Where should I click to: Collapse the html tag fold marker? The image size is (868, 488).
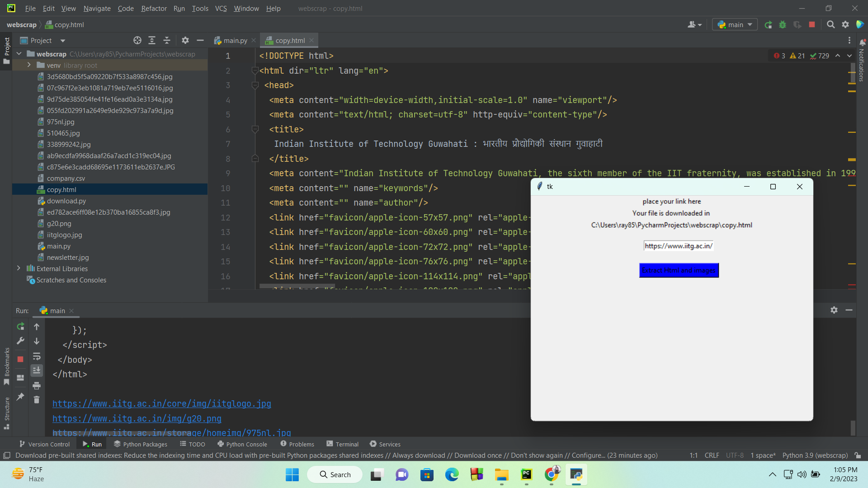(x=255, y=70)
